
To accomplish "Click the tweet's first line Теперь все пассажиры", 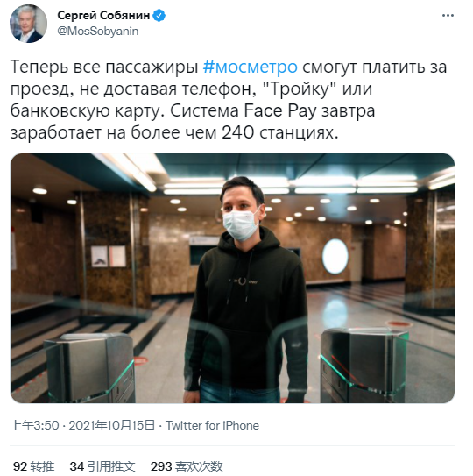I will click(104, 67).
